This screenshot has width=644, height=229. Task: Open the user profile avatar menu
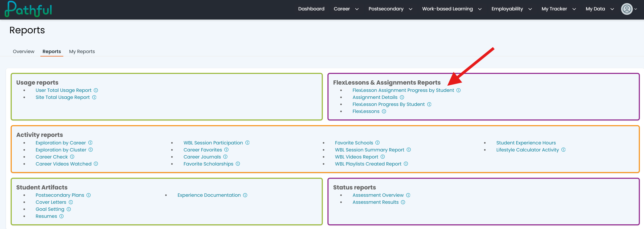[x=627, y=9]
